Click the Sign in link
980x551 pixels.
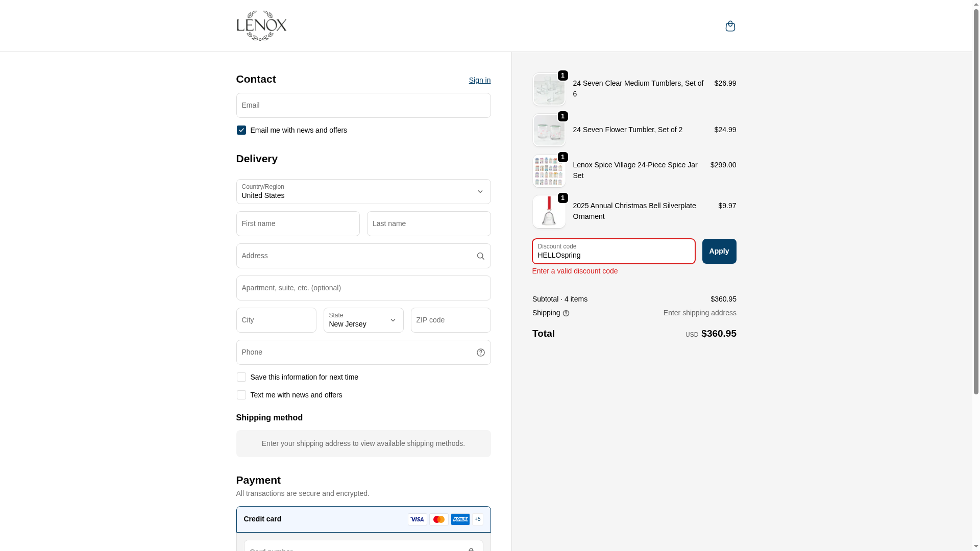[480, 80]
